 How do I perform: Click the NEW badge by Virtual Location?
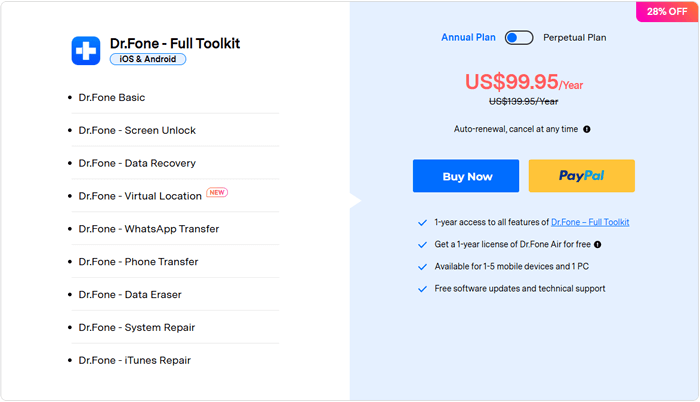pos(217,193)
